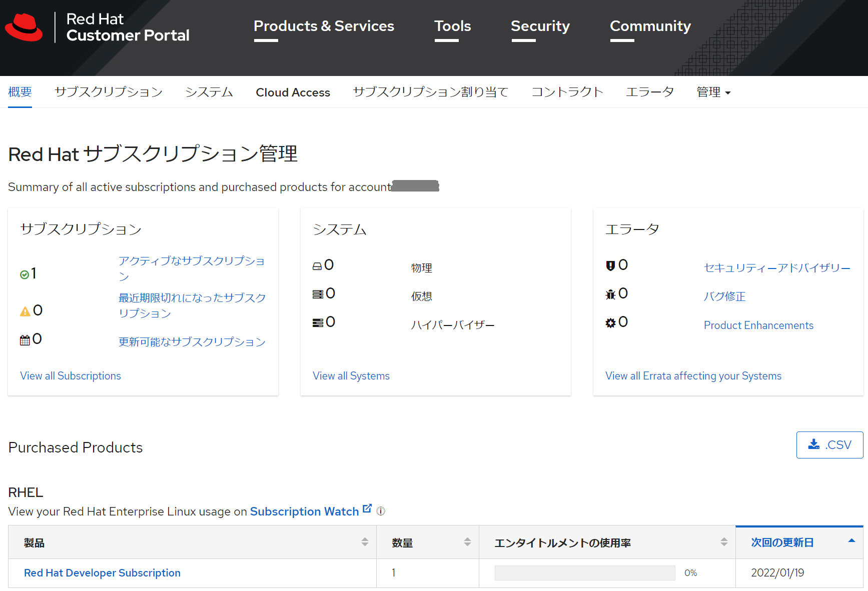Viewport: 868px width, 591px height.
Task: Open Subscription Watch link
Action: click(x=305, y=511)
